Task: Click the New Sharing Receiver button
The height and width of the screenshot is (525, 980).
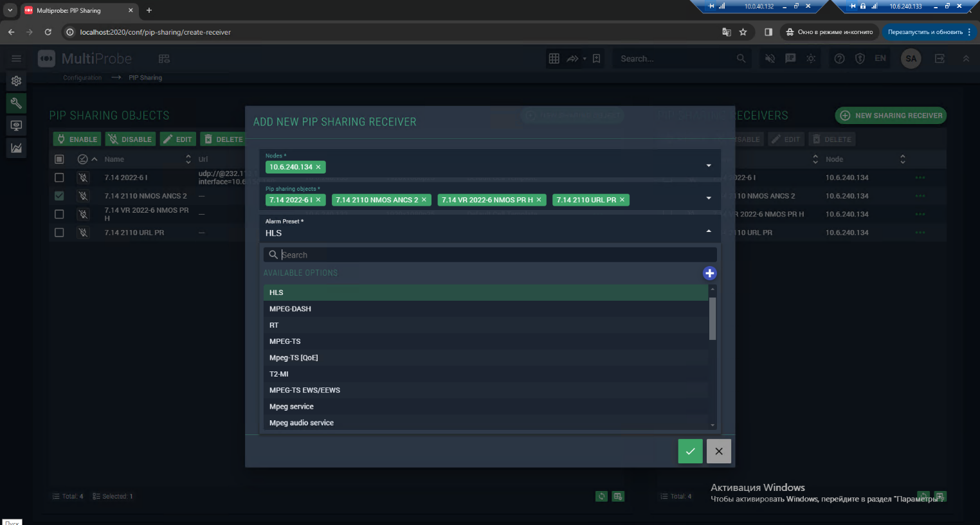Action: click(x=891, y=116)
